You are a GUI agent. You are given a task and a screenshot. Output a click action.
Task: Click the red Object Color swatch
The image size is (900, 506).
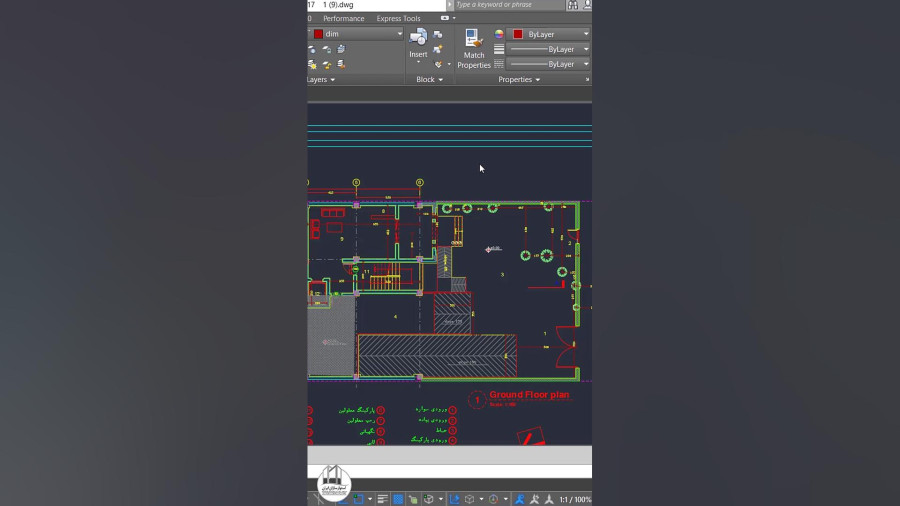point(518,34)
